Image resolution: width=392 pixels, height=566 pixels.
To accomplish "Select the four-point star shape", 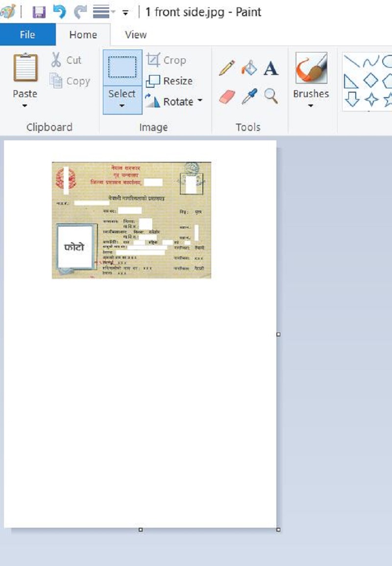I will point(372,100).
